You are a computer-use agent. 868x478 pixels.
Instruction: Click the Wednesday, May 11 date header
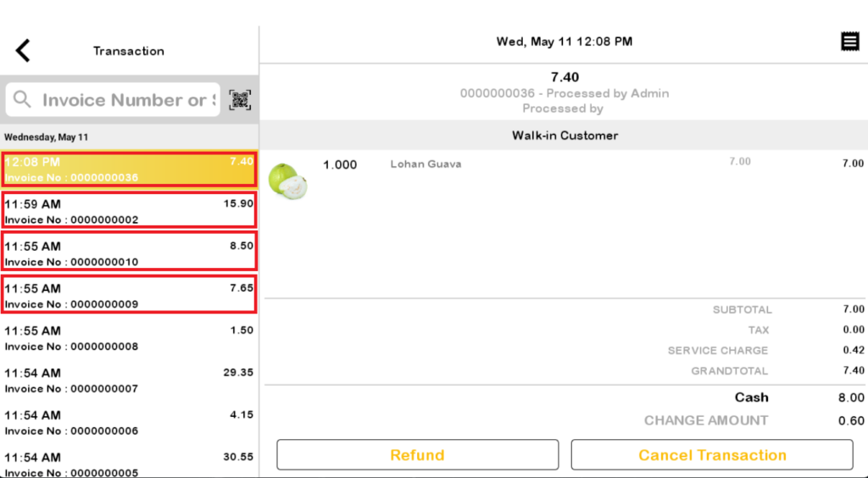(46, 137)
